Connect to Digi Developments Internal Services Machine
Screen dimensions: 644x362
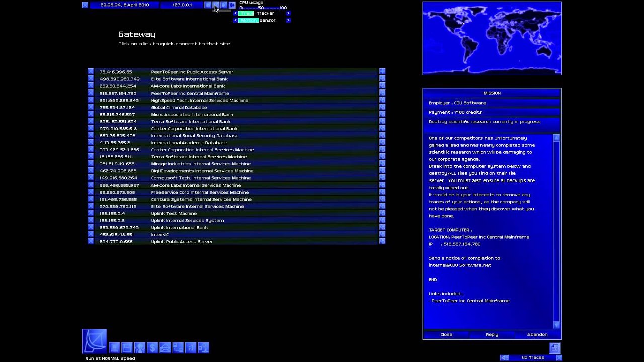tap(235, 171)
